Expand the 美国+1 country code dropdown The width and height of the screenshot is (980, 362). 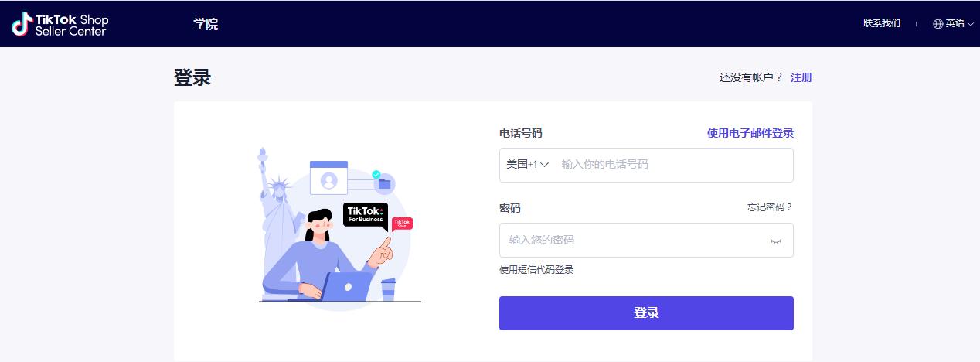pyautogui.click(x=528, y=165)
